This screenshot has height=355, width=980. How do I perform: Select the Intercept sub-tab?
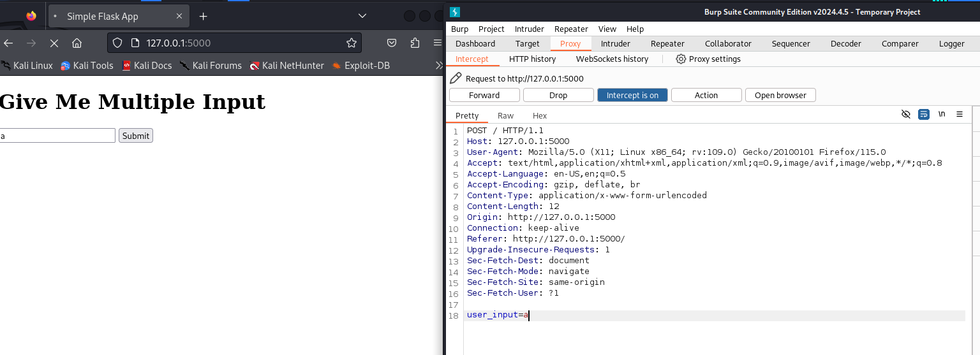coord(472,59)
